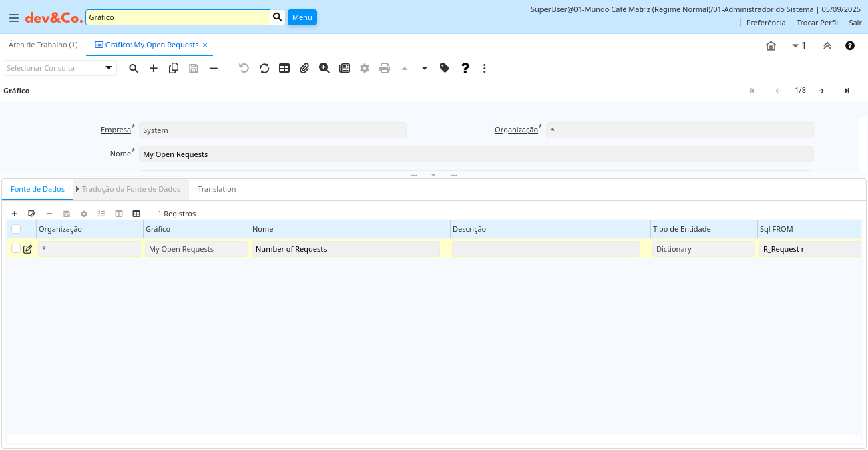This screenshot has height=450, width=868.
Task: Click the Nome field My Open Requests
Action: [475, 154]
